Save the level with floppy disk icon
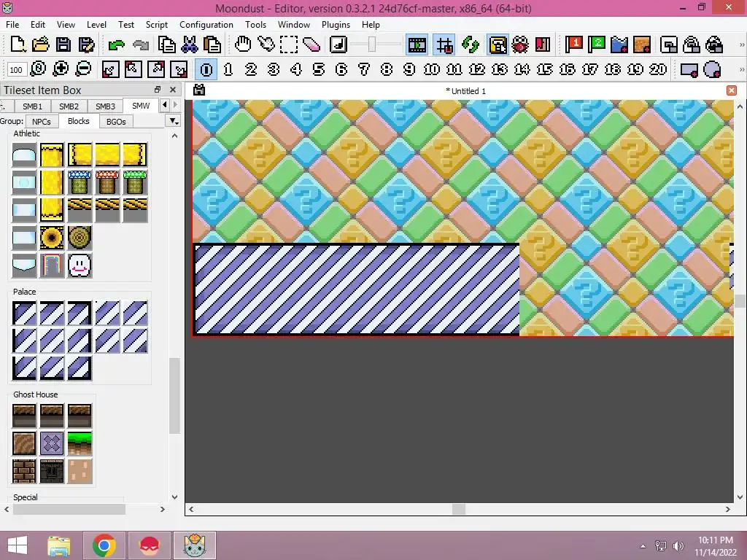This screenshot has width=747, height=560. coord(63,44)
